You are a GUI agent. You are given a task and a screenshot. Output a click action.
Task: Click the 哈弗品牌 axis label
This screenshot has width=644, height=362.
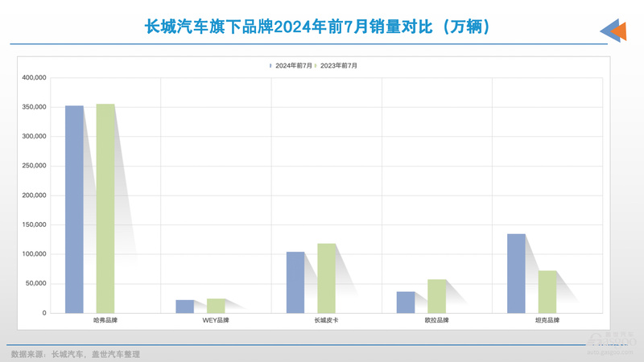[105, 320]
